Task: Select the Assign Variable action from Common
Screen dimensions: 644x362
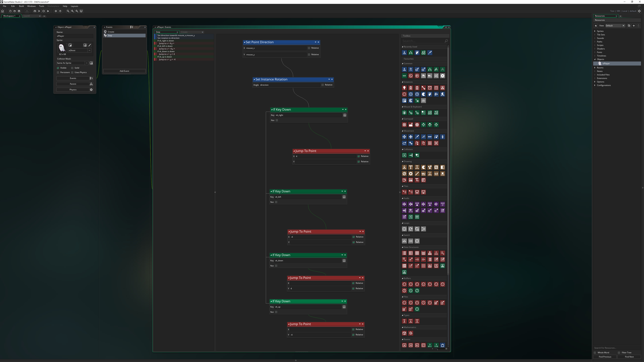Action: 404,69
